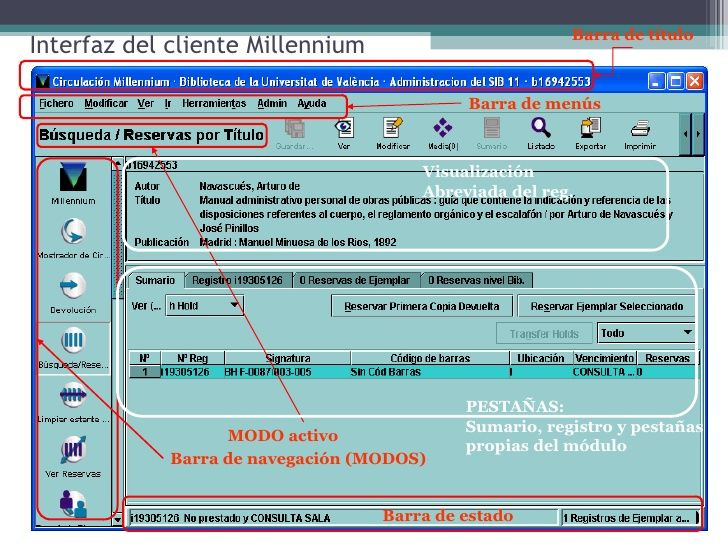Click the greyed Guardar toolbar icon
The height and width of the screenshot is (546, 728).
pos(294,129)
